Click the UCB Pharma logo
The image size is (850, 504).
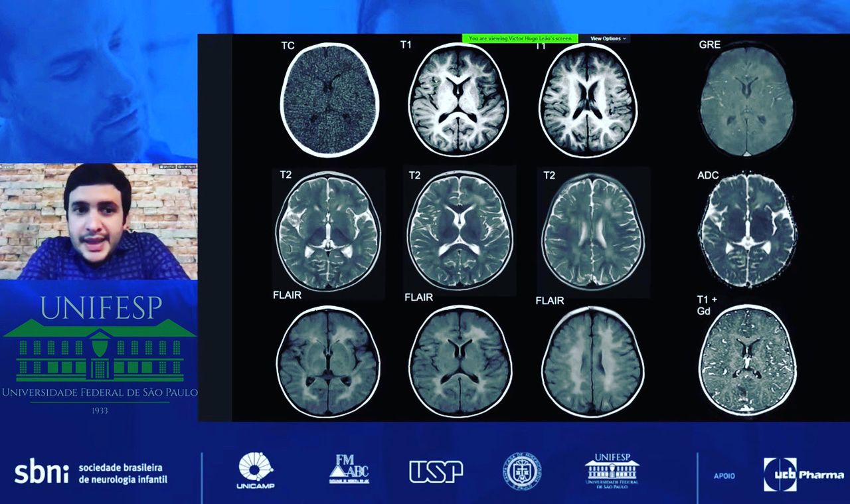[x=803, y=474]
